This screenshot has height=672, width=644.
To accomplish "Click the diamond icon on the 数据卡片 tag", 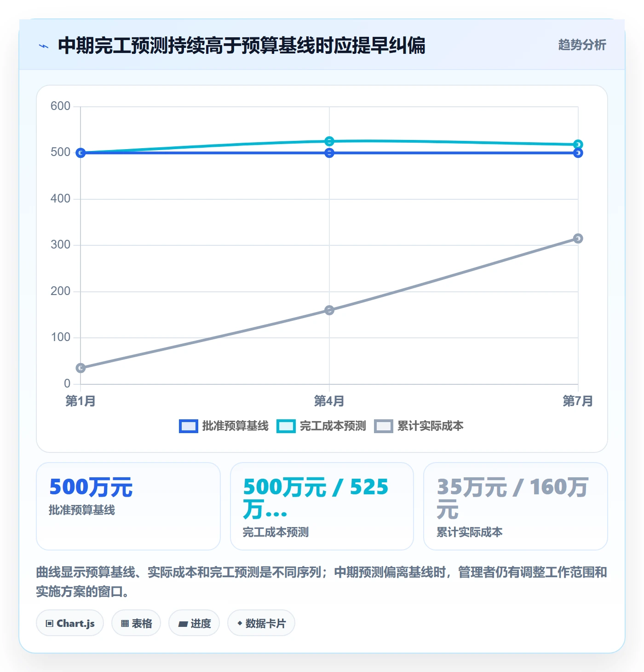I will pos(240,623).
